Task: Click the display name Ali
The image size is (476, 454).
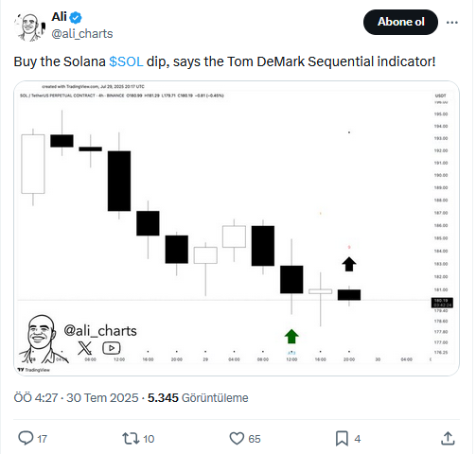Action: pos(59,17)
